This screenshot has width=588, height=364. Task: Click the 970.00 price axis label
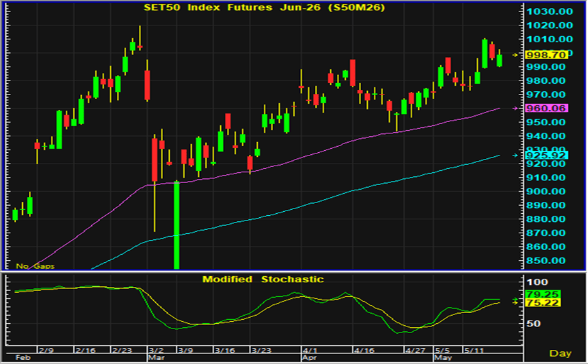[546, 95]
